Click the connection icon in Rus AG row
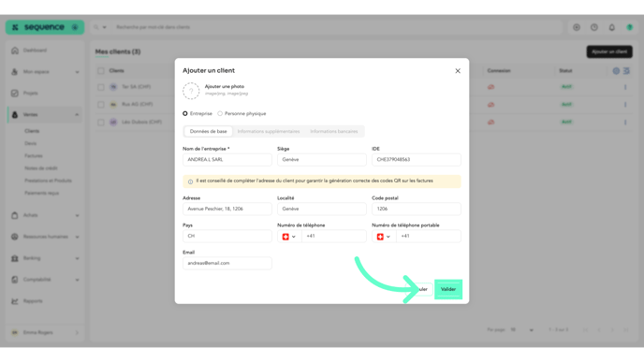This screenshot has height=362, width=644. (x=490, y=105)
